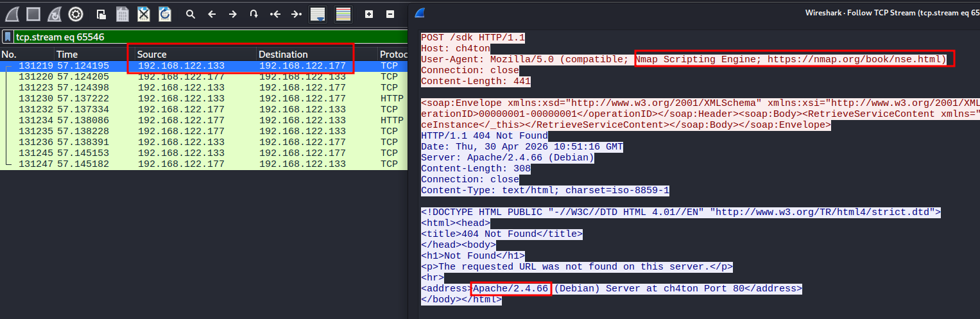Select packet 131247 row
The image size is (980, 319).
[203, 164]
